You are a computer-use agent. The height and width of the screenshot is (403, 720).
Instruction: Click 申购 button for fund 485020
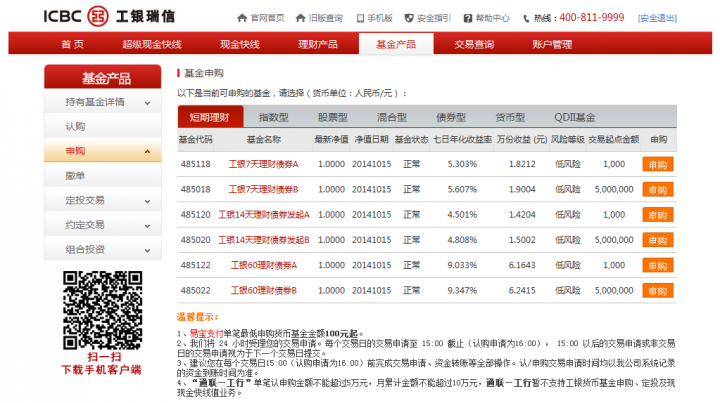(x=658, y=240)
